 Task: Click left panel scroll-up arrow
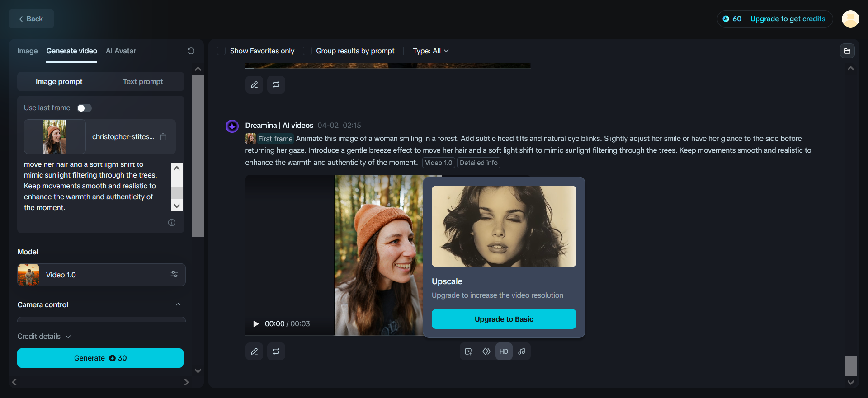point(198,69)
